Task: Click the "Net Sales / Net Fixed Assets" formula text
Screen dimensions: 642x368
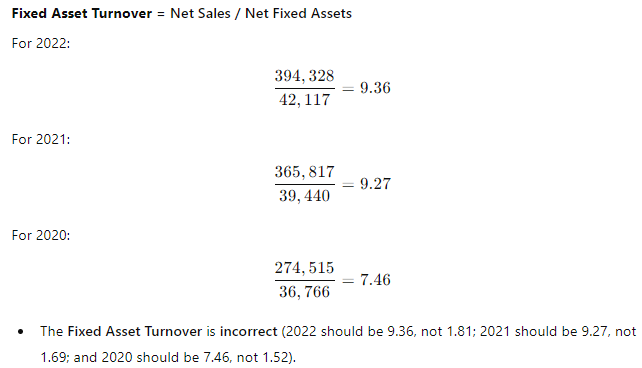Action: pyautogui.click(x=261, y=14)
